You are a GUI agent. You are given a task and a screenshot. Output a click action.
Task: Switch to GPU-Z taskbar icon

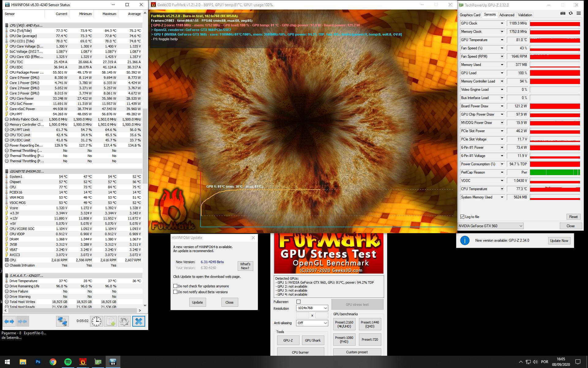click(x=98, y=362)
